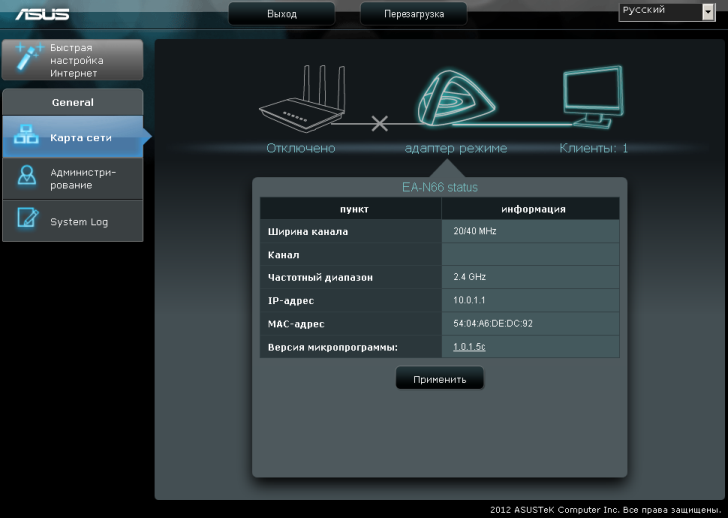Click the ASUS logo
This screenshot has height=518, width=728.
tap(40, 13)
